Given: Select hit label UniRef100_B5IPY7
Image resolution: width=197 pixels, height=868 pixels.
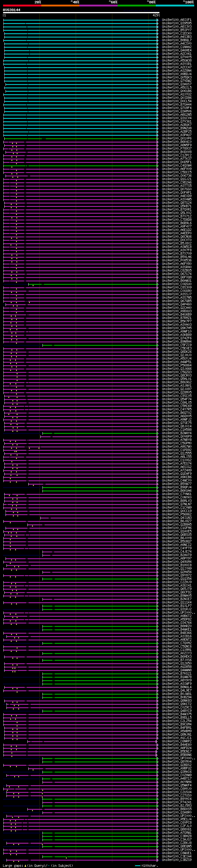Looking at the screenshot, I should [176, 30].
